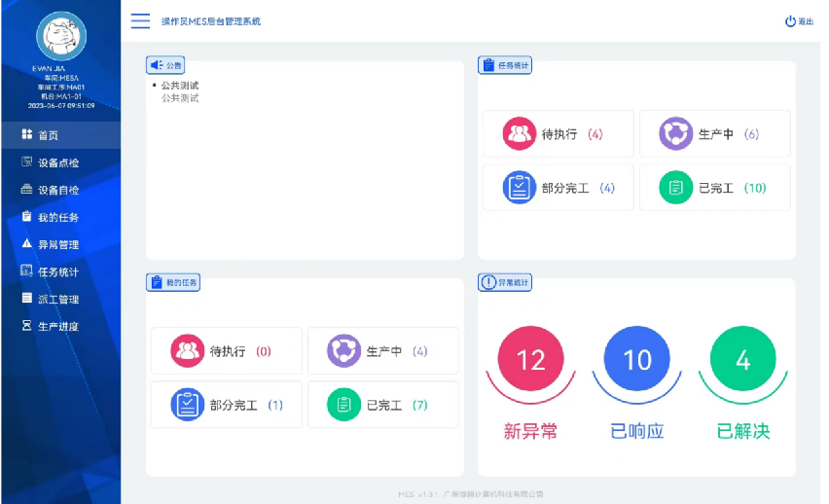Screen dimensions: 829x504
Task: Click purple 生产中 icon in 任务统计 panel
Action: [x=675, y=134]
